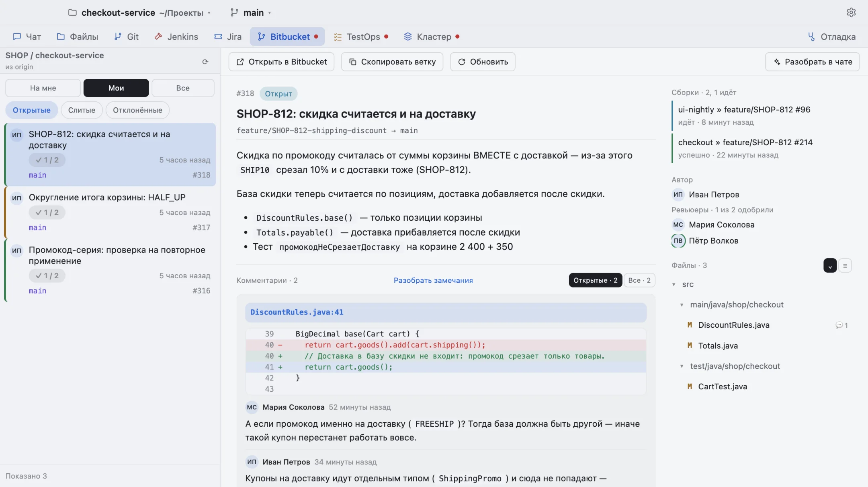Open the Jira tab

(x=228, y=37)
